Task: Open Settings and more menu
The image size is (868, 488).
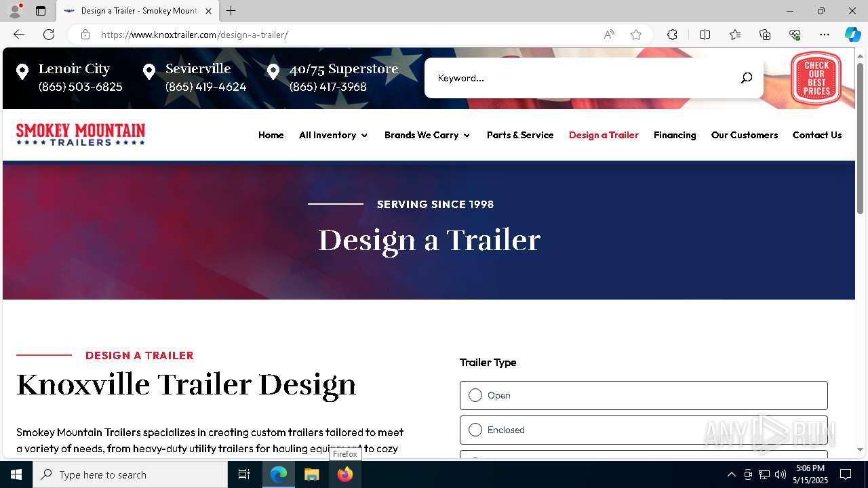Action: click(825, 35)
